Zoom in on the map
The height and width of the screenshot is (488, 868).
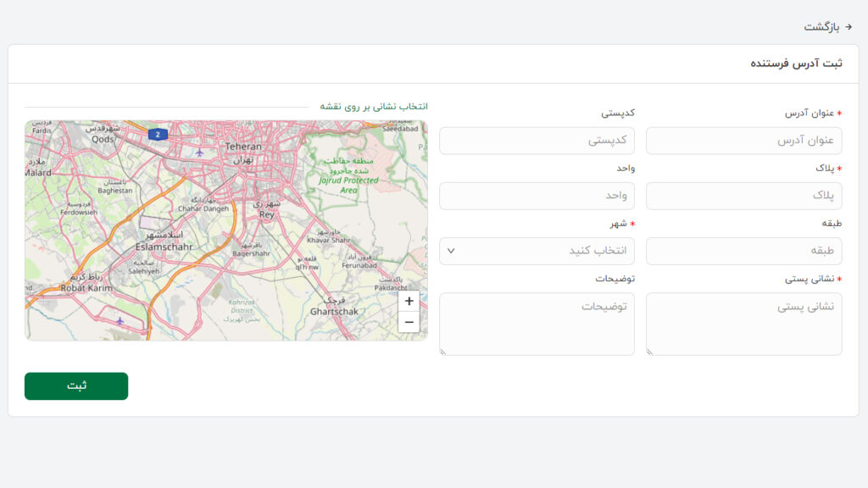coord(409,301)
